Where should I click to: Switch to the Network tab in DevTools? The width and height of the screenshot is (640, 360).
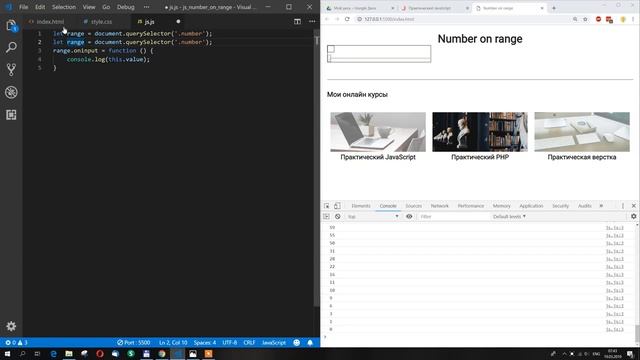point(440,206)
